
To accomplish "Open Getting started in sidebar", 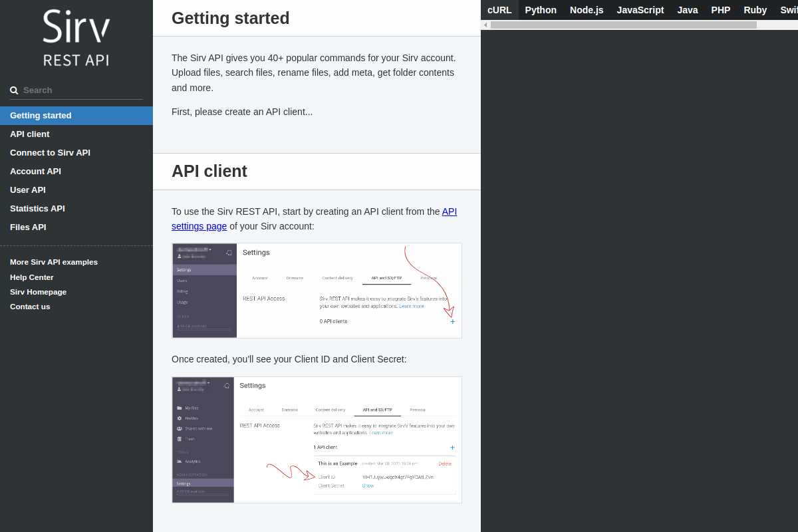I will [76, 116].
